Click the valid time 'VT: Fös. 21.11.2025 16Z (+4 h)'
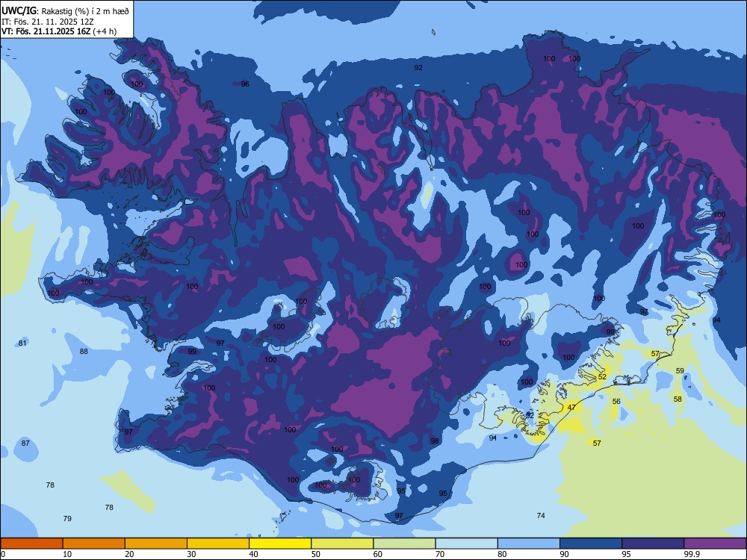The height and width of the screenshot is (560, 747). 59,31
